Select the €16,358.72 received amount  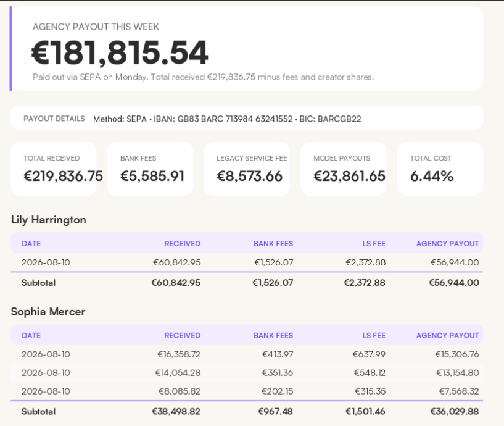click(179, 354)
